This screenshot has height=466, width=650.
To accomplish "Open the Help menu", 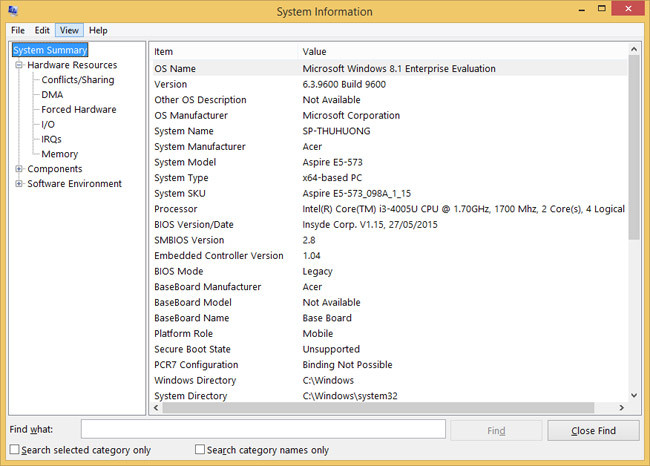I will coord(98,30).
